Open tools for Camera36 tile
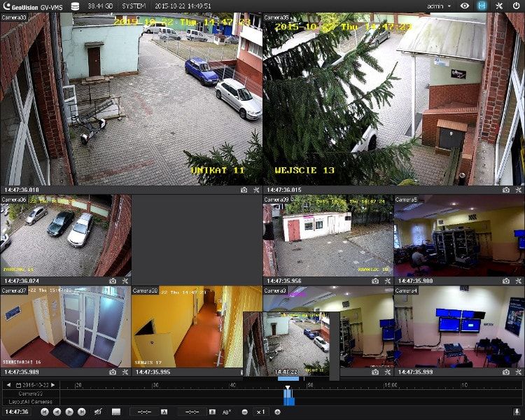 click(125, 281)
